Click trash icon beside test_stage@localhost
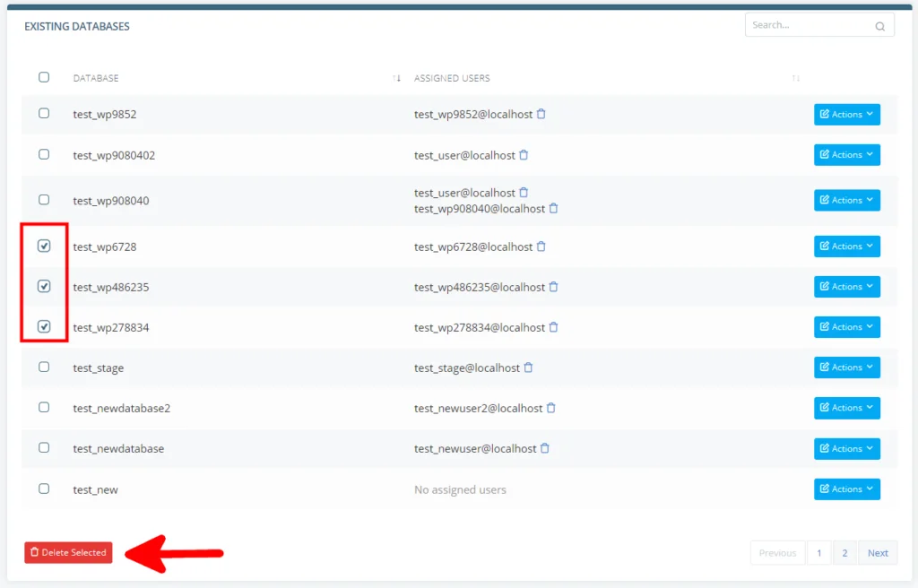 (528, 367)
